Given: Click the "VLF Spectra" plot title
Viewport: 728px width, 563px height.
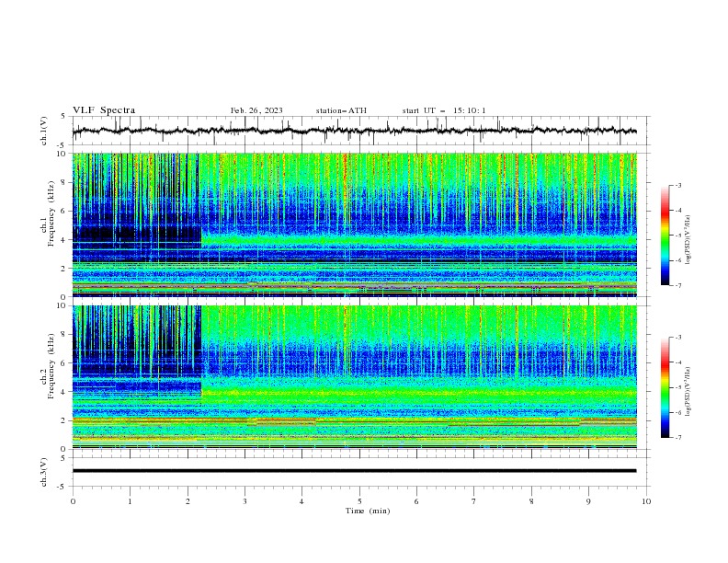Looking at the screenshot, I should (104, 110).
